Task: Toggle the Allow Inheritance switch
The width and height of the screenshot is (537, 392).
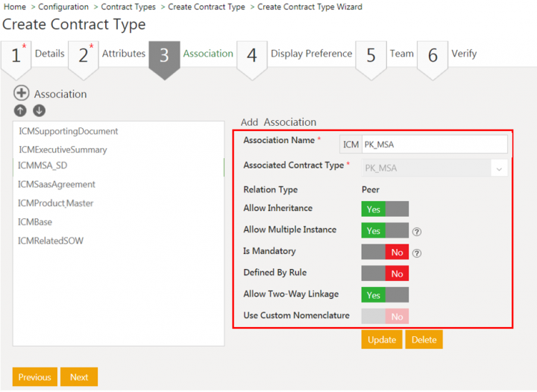Action: [x=385, y=209]
